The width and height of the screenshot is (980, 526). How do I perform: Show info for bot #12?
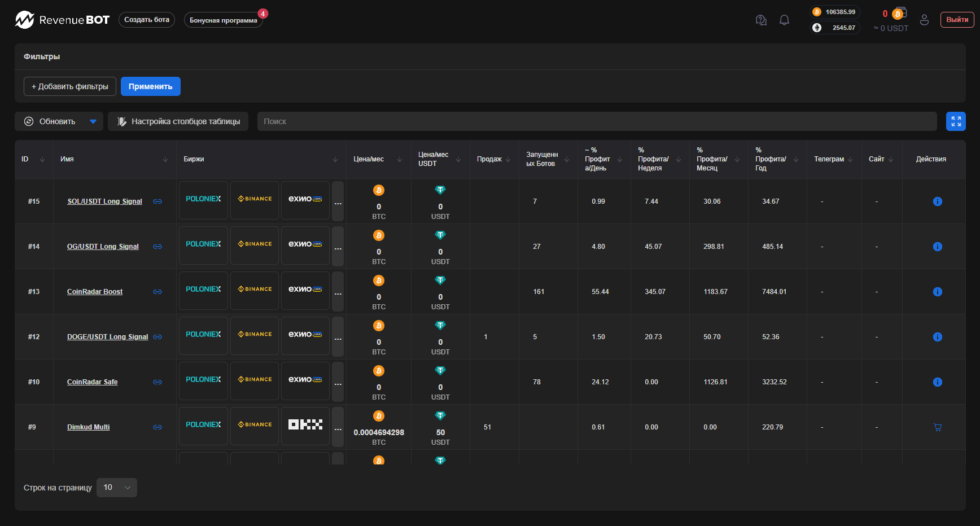click(938, 337)
